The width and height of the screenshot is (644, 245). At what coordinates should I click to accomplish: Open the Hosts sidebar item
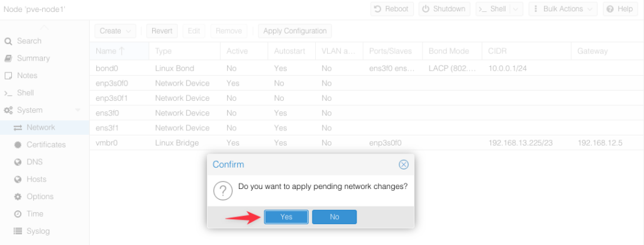click(45, 179)
